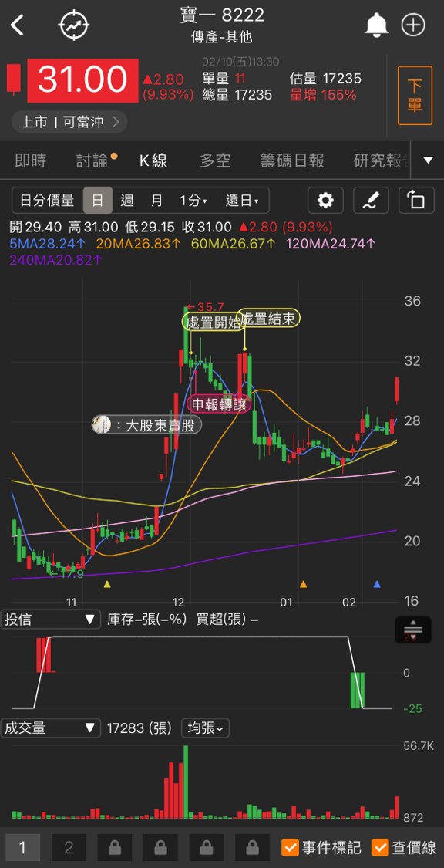The image size is (444, 868).
Task: Open the 均張 dropdown
Action: tap(205, 728)
